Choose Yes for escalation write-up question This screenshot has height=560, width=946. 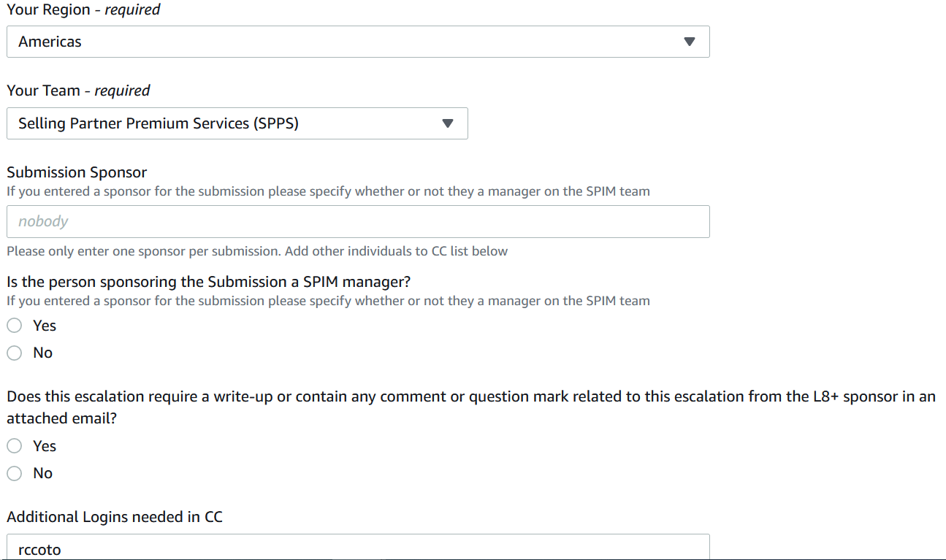[15, 446]
